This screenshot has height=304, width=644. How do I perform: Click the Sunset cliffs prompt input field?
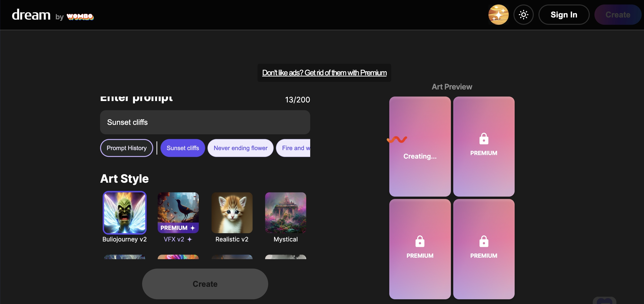tap(205, 122)
